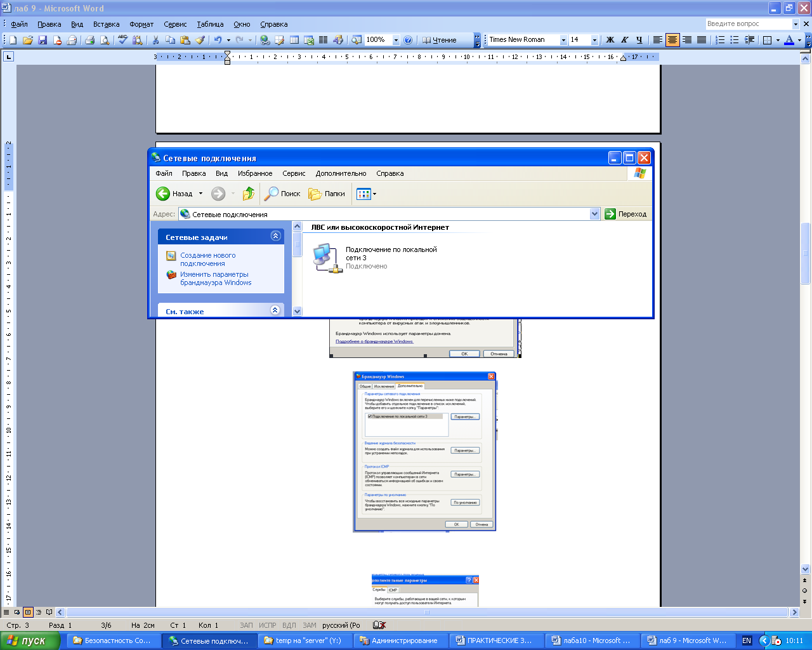Create a new blank Word document

[x=12, y=40]
